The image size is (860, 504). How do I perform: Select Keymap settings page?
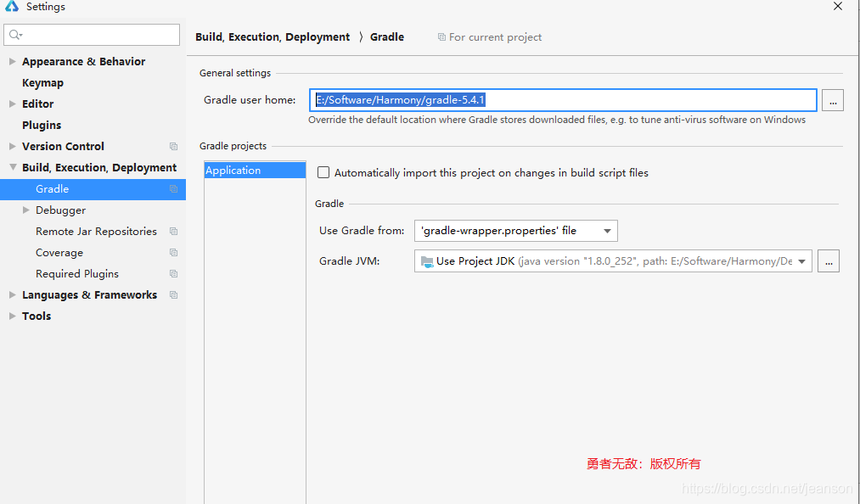pyautogui.click(x=42, y=83)
